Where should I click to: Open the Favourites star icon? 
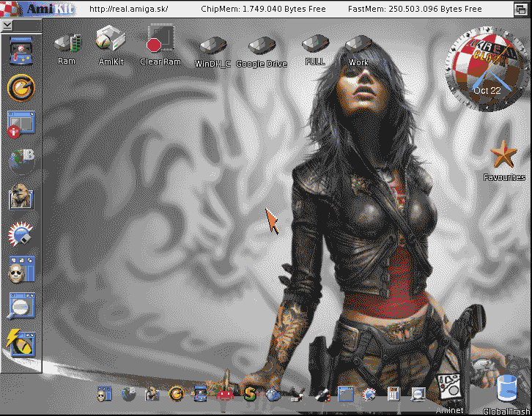504,155
